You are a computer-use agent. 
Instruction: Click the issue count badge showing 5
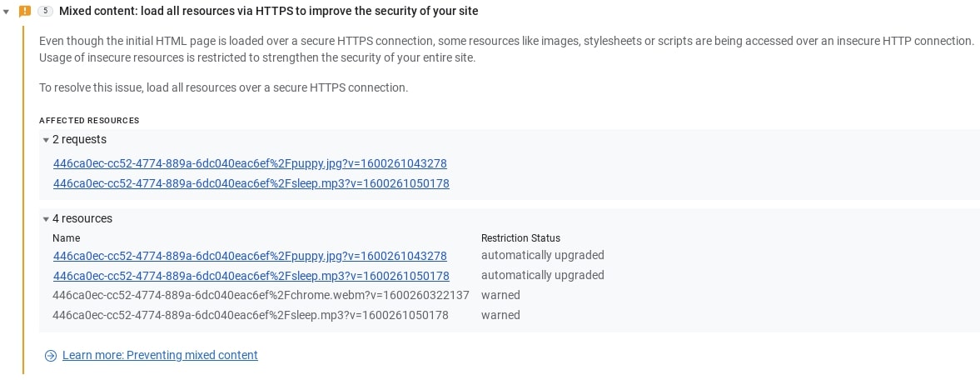[45, 12]
